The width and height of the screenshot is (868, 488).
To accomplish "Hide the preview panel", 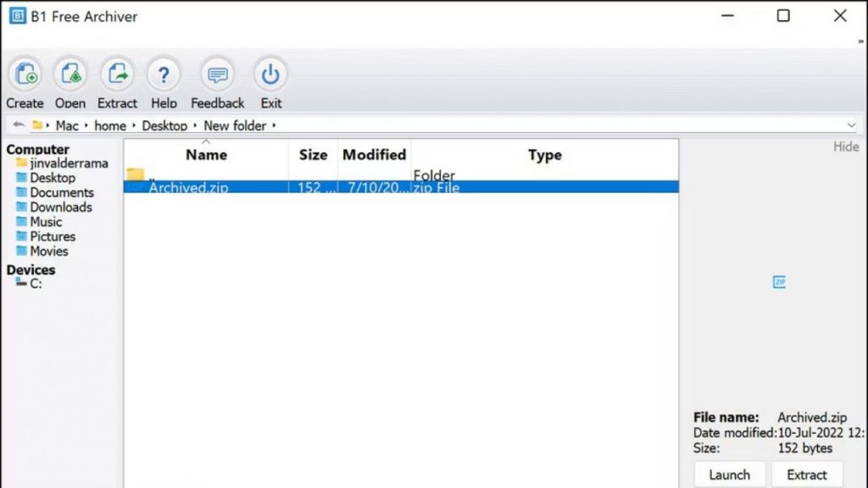I will pos(845,147).
